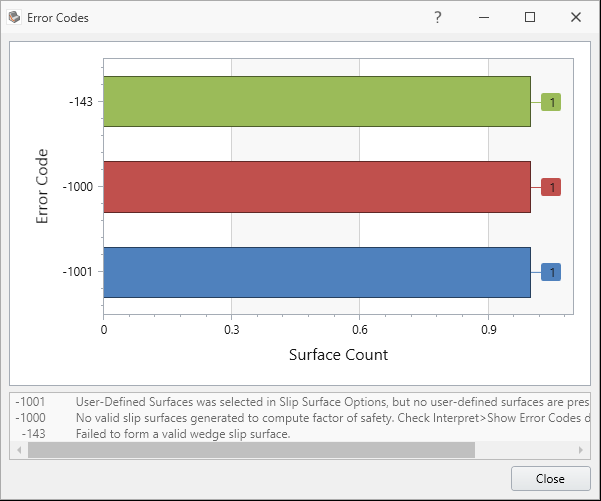
Task: Click the Surface Count axis title
Action: pyautogui.click(x=338, y=354)
